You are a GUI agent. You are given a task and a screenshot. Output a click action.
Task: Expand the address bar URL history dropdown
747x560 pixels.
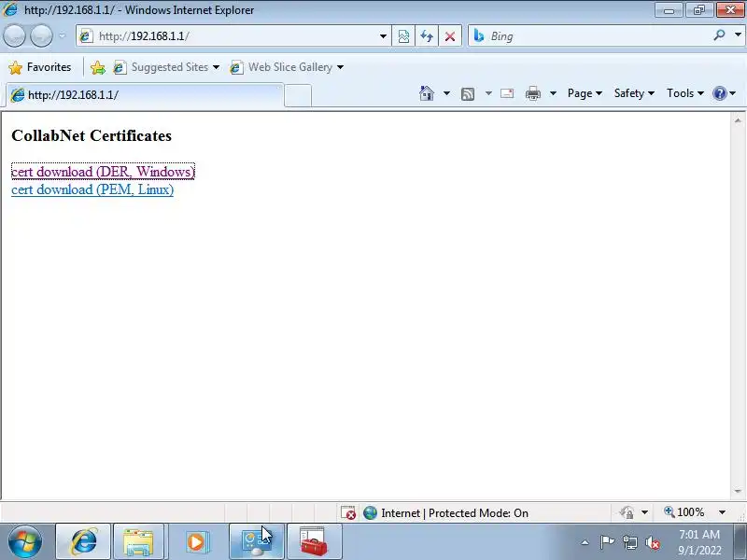coord(383,36)
